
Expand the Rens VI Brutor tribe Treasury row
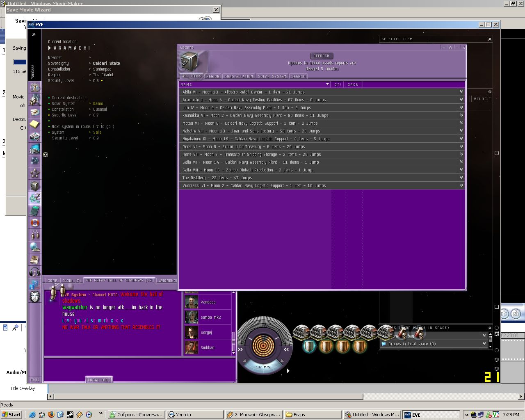(x=461, y=146)
